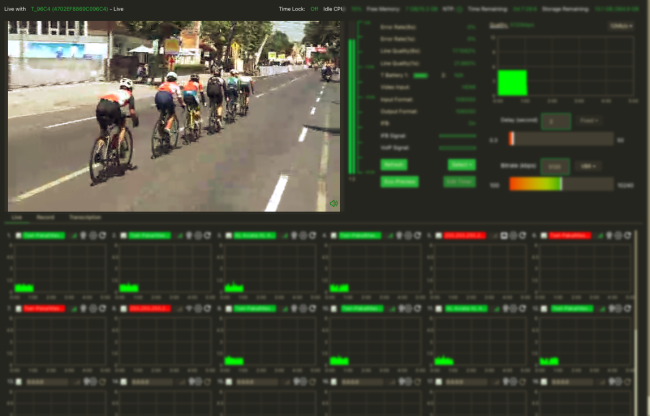
Task: Click the refresh icon for slot 5
Action: (522, 235)
